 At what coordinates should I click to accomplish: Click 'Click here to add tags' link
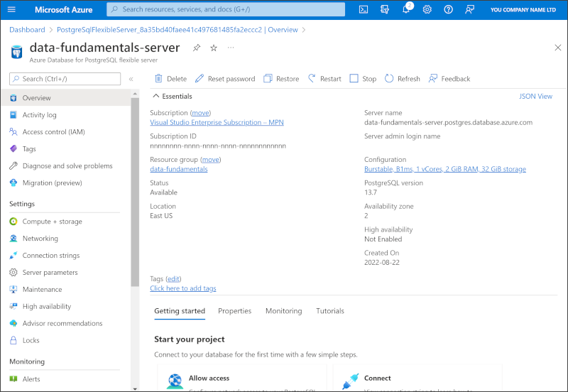[x=183, y=288]
